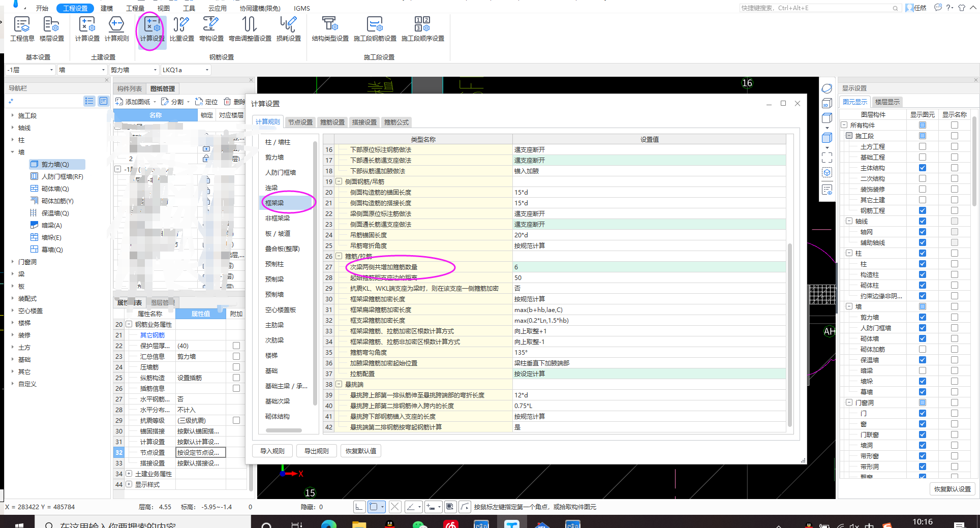Collapse 侧面钢筋/吊筋 group row
The width and height of the screenshot is (980, 528).
pos(339,181)
